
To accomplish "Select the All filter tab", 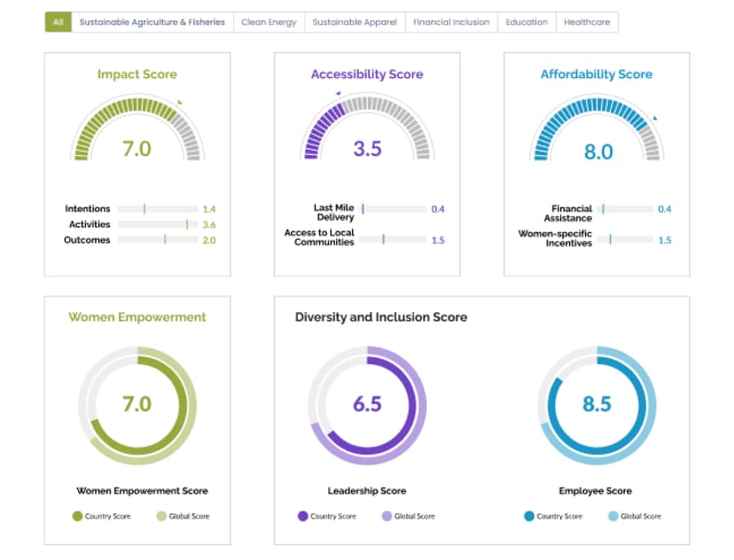I will [x=58, y=22].
